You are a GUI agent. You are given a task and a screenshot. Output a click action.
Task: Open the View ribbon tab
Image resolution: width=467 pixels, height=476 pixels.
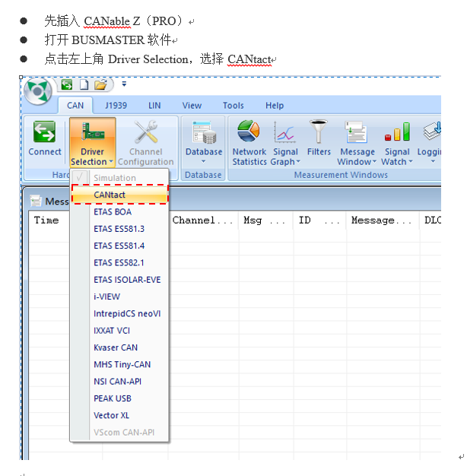click(x=192, y=106)
